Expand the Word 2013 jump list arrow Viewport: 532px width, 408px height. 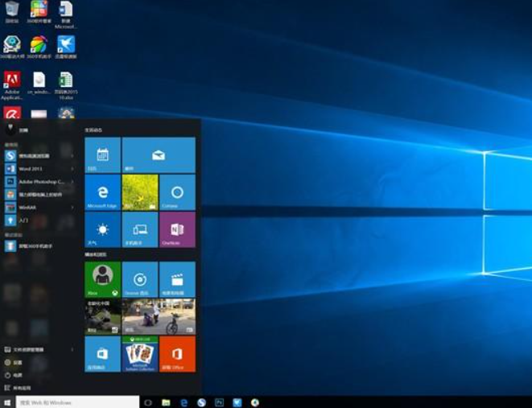[x=72, y=169]
